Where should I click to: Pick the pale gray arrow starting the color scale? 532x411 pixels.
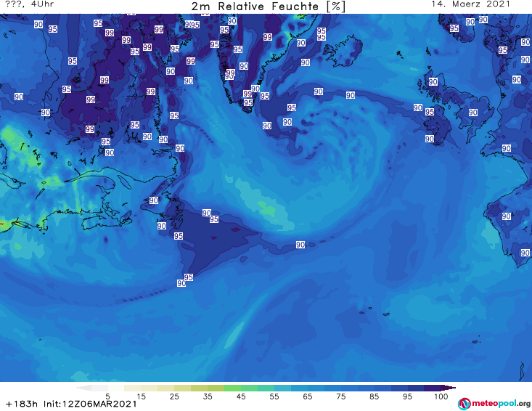(83, 388)
